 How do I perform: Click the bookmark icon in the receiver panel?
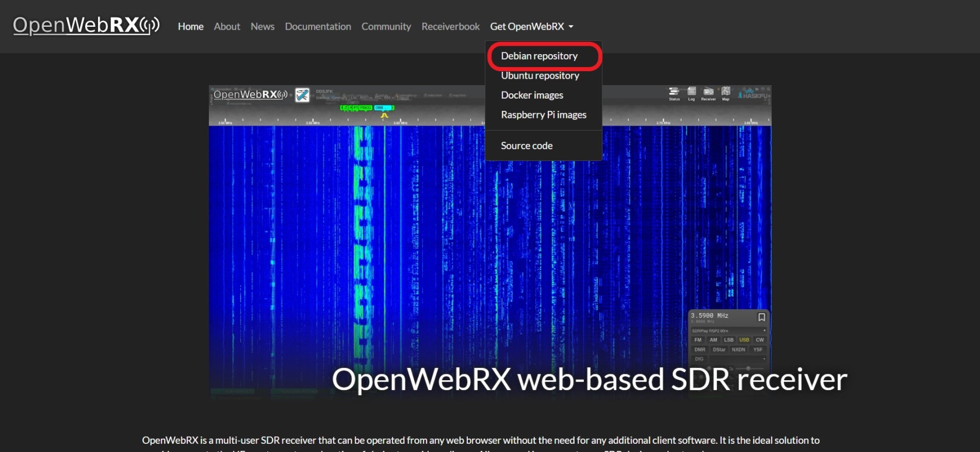point(761,317)
